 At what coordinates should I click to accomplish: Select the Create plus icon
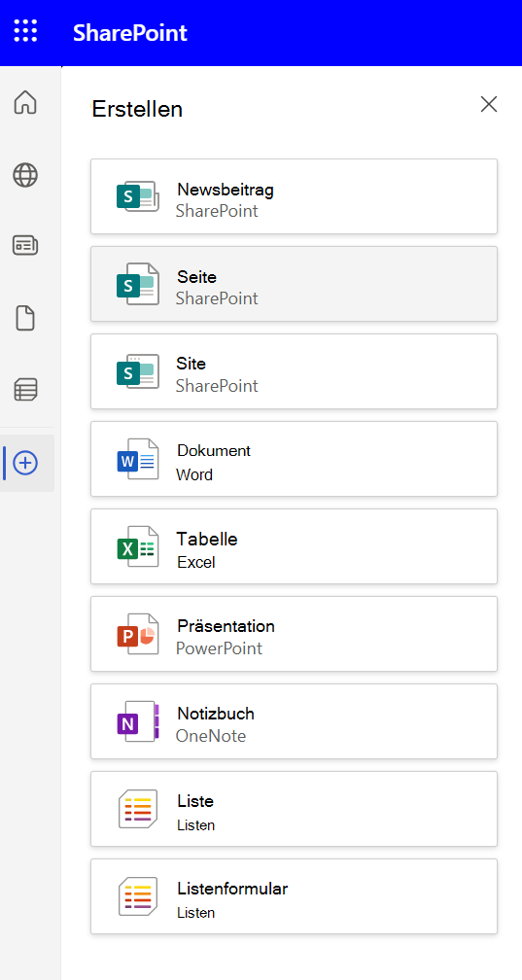[25, 463]
